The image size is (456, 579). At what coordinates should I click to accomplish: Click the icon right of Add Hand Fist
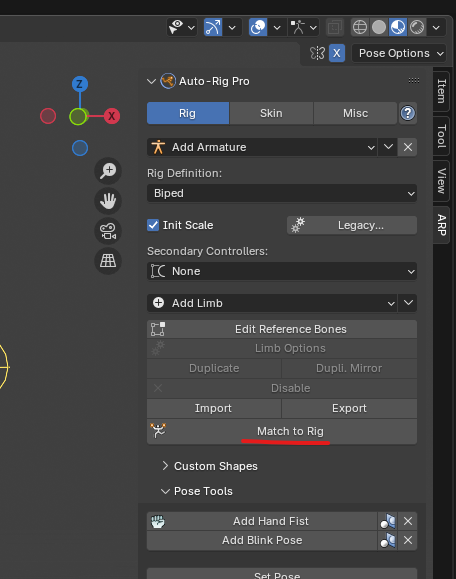[x=388, y=521]
